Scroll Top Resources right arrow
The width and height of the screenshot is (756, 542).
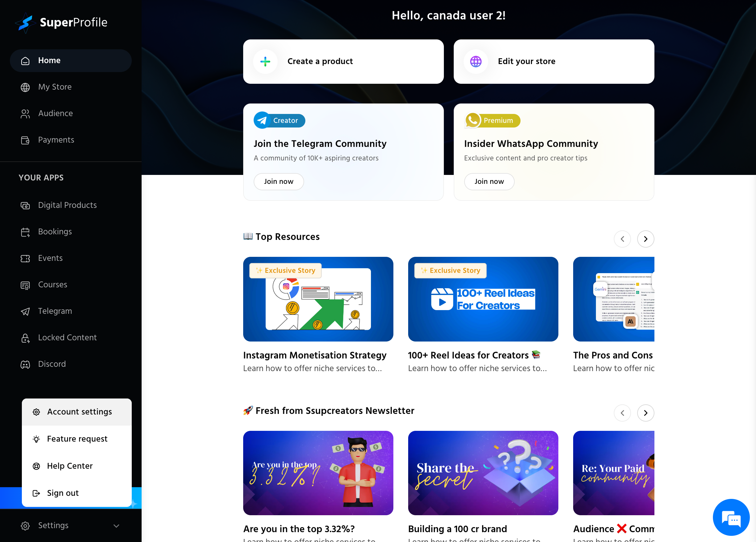coord(646,239)
